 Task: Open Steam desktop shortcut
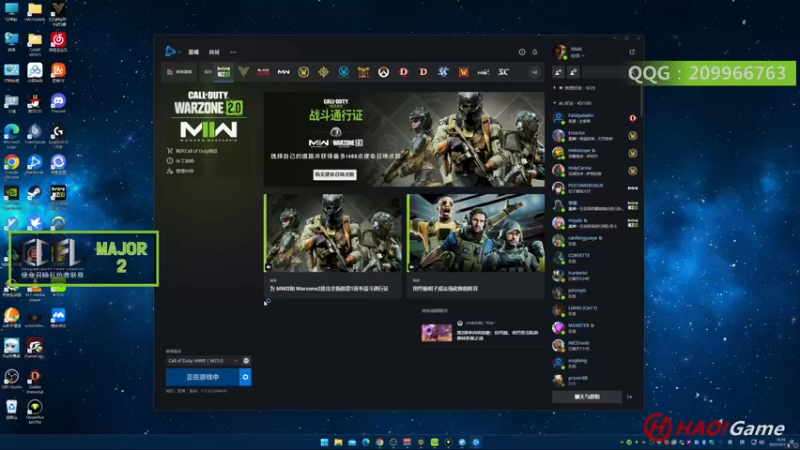tap(35, 196)
